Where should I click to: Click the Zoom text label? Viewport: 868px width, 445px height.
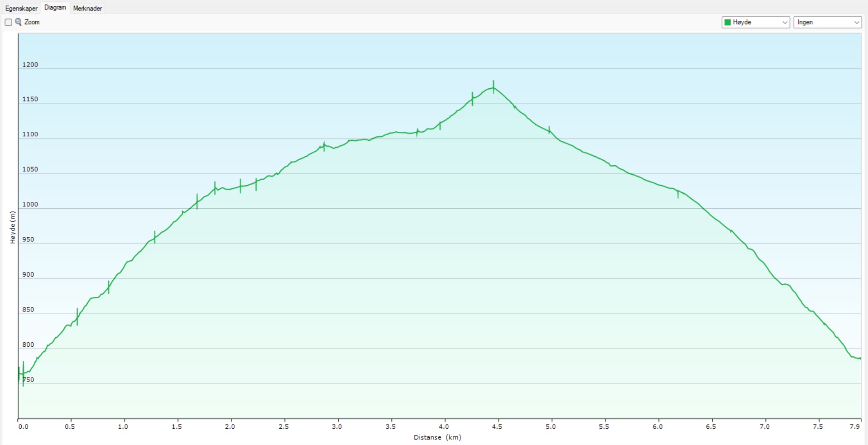point(32,22)
